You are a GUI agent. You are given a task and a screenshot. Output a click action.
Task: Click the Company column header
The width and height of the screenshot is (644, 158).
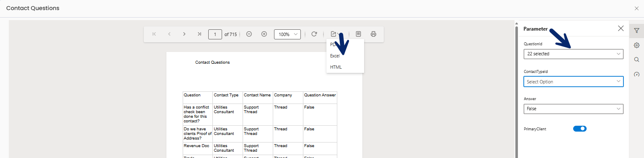[x=288, y=98]
